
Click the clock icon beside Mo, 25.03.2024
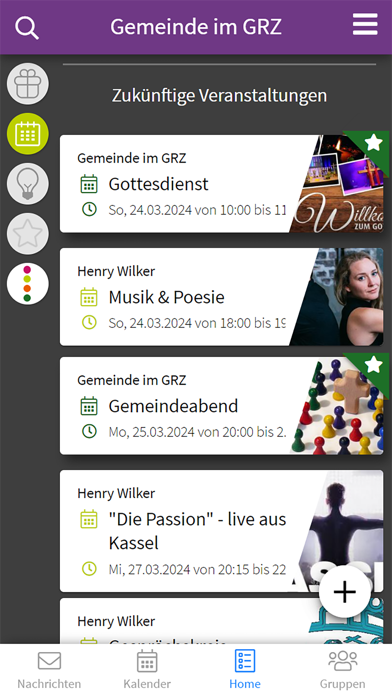[x=89, y=431]
